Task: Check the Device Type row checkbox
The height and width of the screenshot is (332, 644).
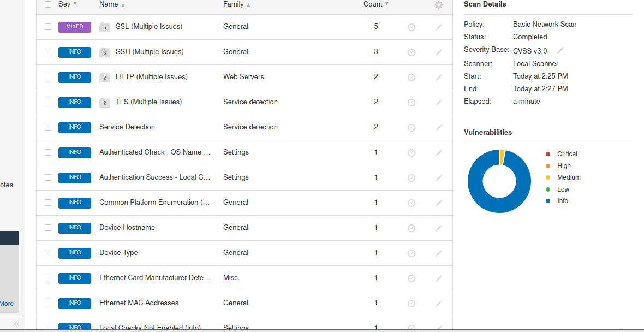Action: click(48, 253)
